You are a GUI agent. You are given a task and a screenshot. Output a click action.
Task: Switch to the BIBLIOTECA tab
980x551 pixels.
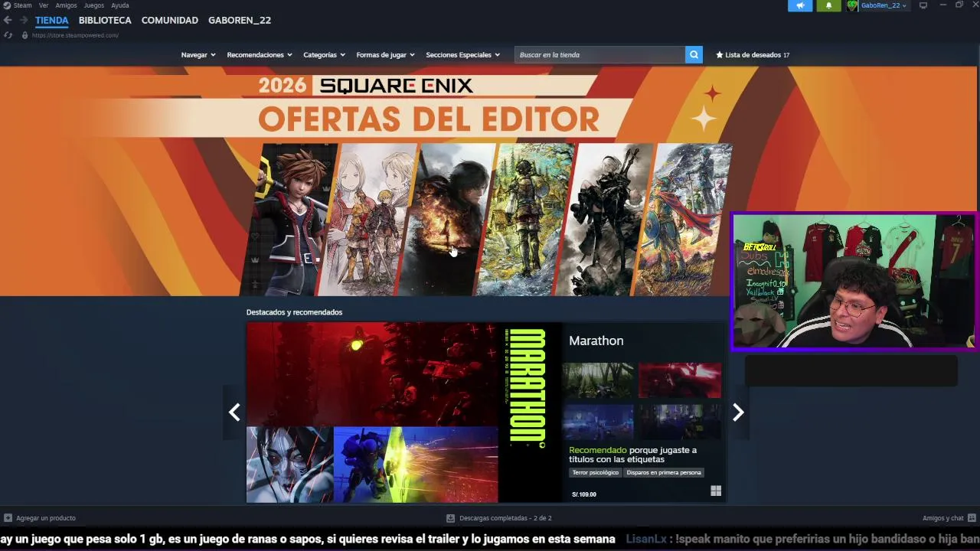tap(105, 20)
